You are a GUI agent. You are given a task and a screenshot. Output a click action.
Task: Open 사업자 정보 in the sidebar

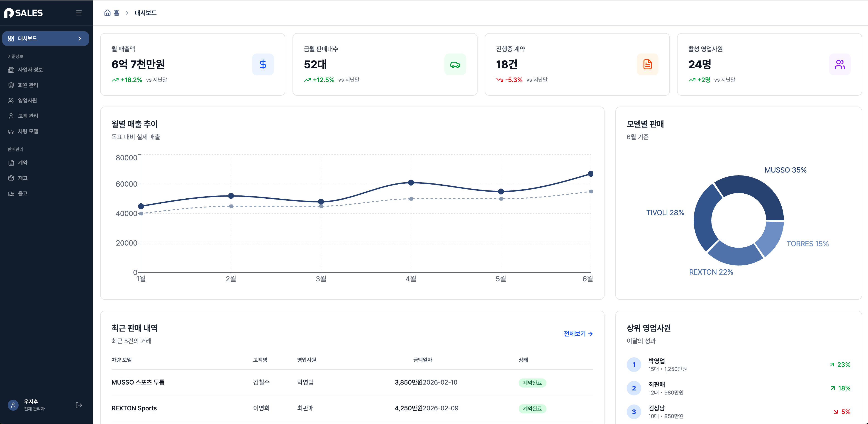[x=46, y=69]
